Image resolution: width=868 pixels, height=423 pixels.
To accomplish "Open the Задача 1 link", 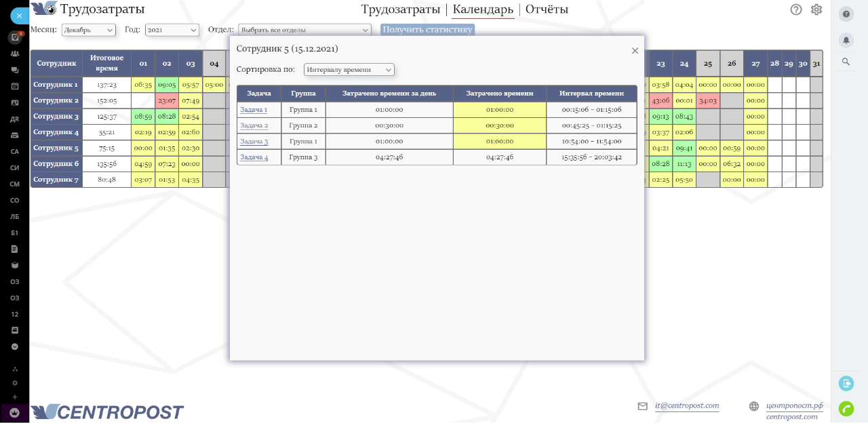I will point(254,110).
